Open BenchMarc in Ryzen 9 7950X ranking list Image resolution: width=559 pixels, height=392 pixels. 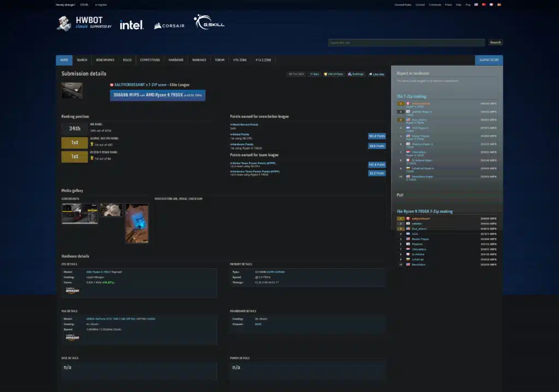point(419,265)
